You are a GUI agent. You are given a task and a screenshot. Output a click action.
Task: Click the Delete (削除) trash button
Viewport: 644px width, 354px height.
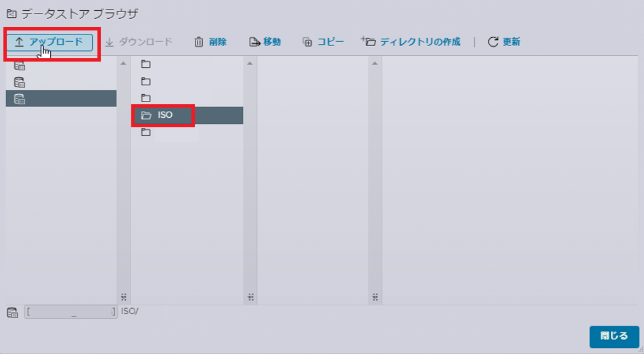(210, 42)
